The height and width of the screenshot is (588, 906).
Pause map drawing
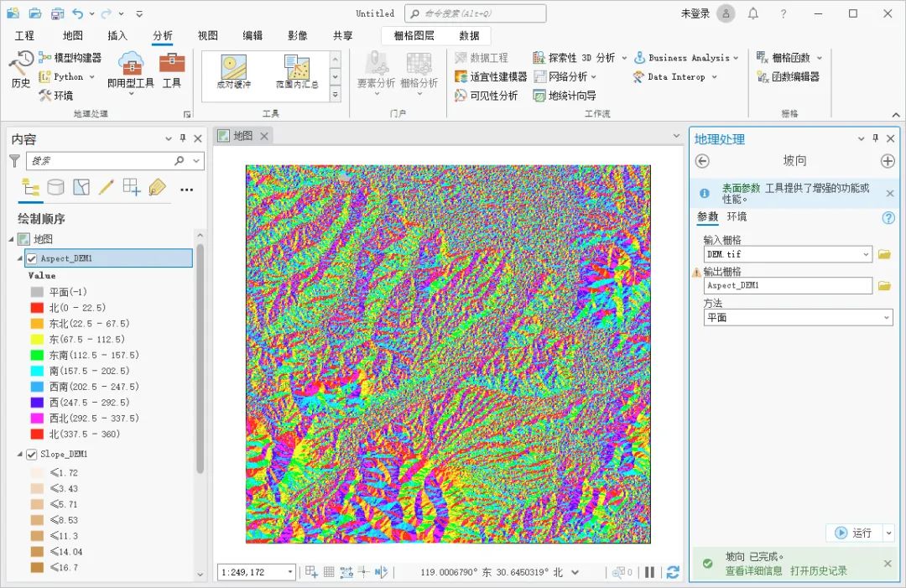tap(650, 572)
